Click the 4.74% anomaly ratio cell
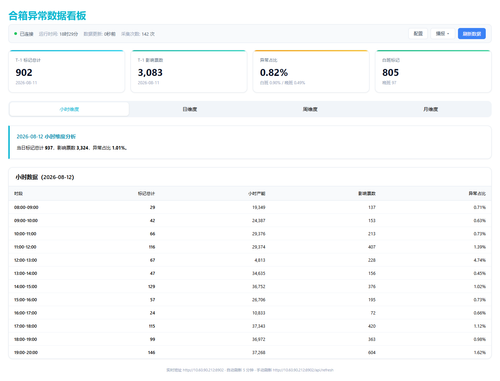This screenshot has width=500, height=381. tap(480, 260)
